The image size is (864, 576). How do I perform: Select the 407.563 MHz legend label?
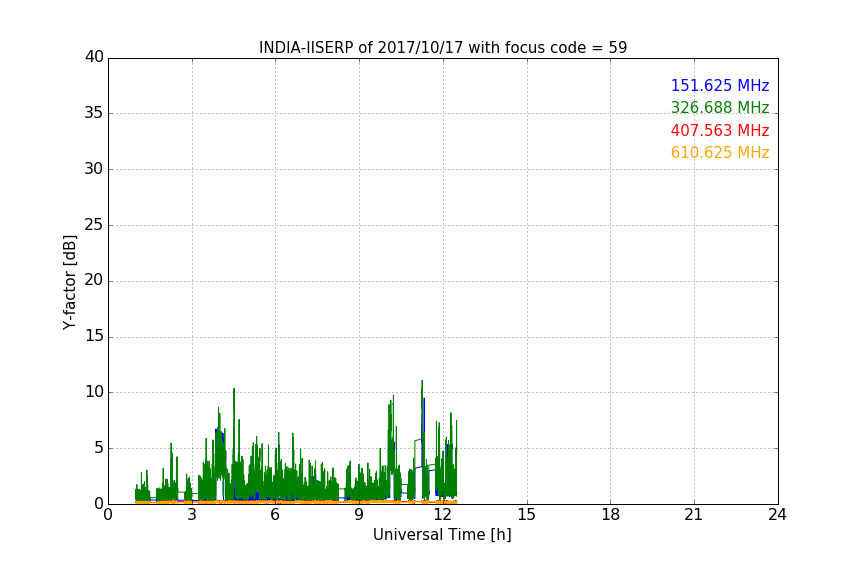coord(720,131)
